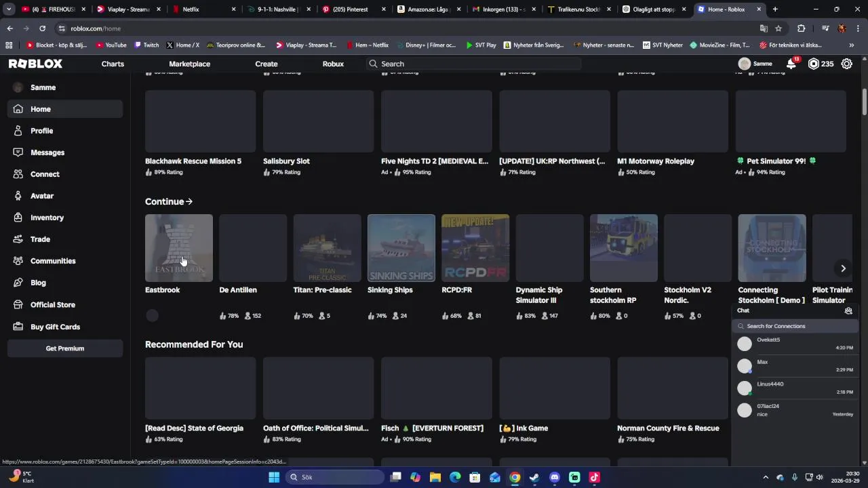
Task: Bookmark this page with the star icon
Action: coord(778,28)
